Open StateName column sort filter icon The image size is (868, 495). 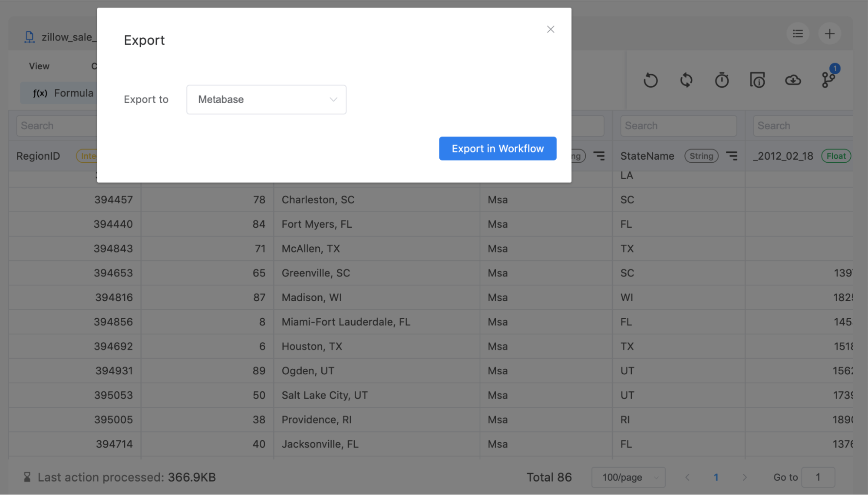(732, 156)
